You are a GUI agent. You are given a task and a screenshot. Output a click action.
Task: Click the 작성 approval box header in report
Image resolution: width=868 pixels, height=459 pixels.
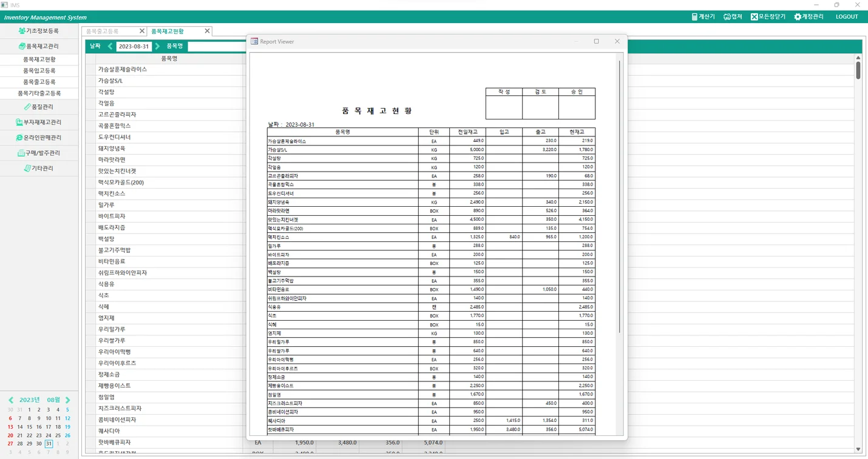[x=504, y=92]
